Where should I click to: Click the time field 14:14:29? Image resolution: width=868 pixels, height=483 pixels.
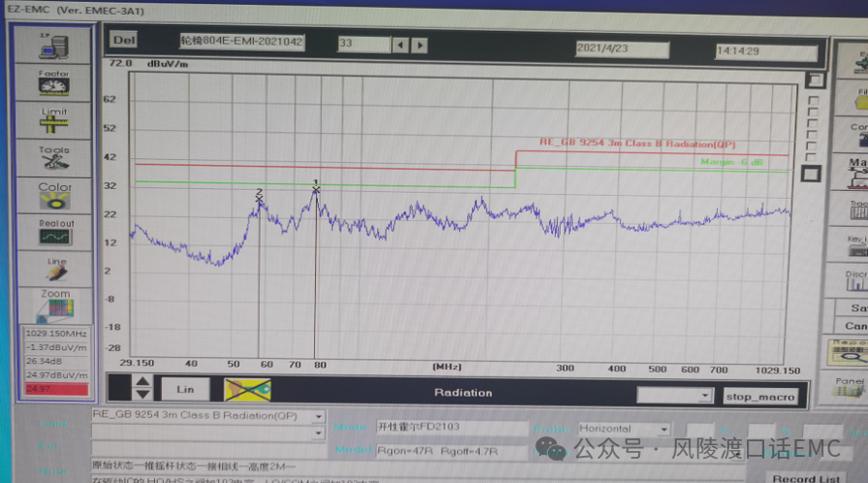(766, 51)
